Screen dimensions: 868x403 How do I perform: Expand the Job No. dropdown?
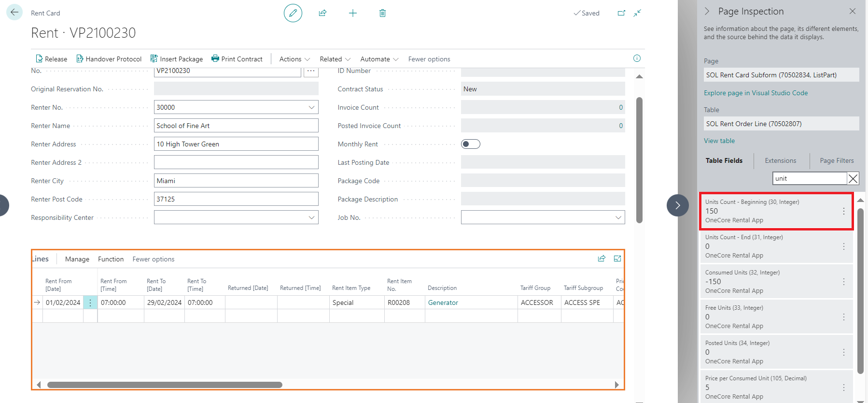[x=618, y=217]
